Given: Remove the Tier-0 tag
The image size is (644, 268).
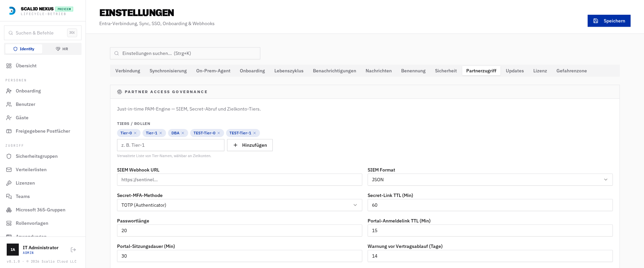Looking at the screenshot, I should point(135,133).
